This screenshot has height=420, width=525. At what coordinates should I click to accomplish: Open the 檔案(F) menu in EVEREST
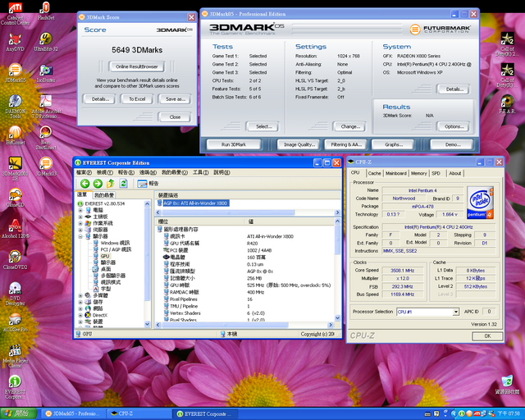(84, 172)
